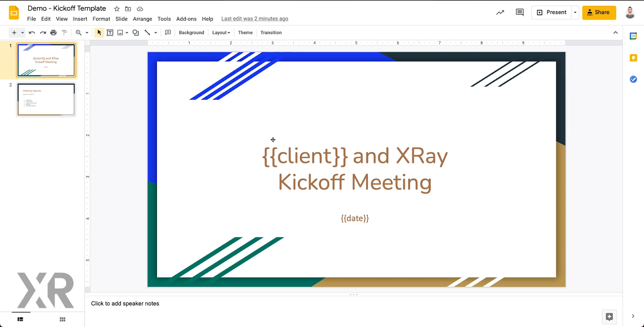Screen dimensions: 644x327
Task: Open the Edit menu
Action: 46,19
